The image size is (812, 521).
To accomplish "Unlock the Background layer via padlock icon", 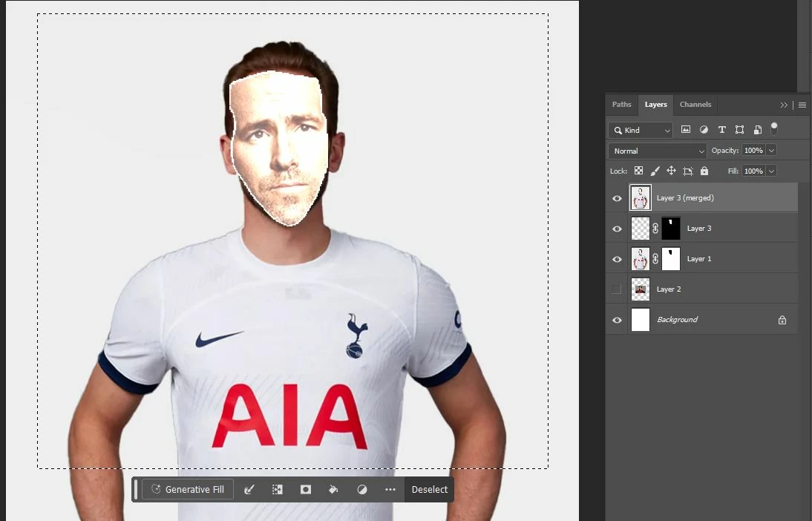I will [782, 320].
